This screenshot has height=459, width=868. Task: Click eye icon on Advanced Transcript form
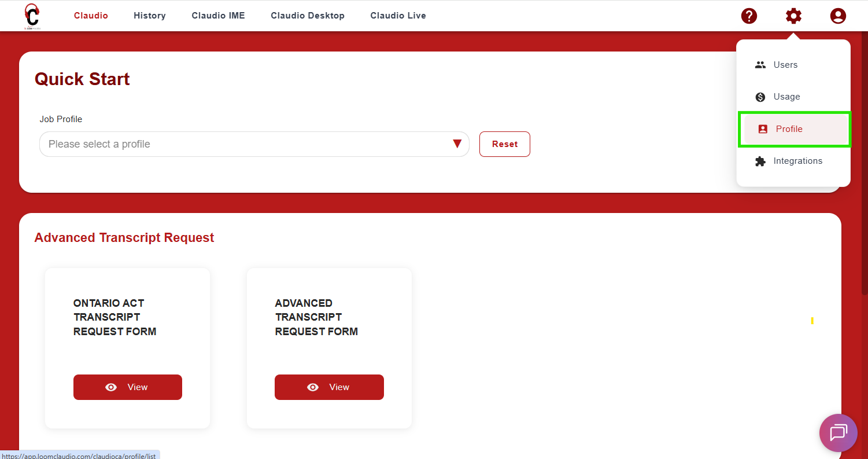point(313,387)
